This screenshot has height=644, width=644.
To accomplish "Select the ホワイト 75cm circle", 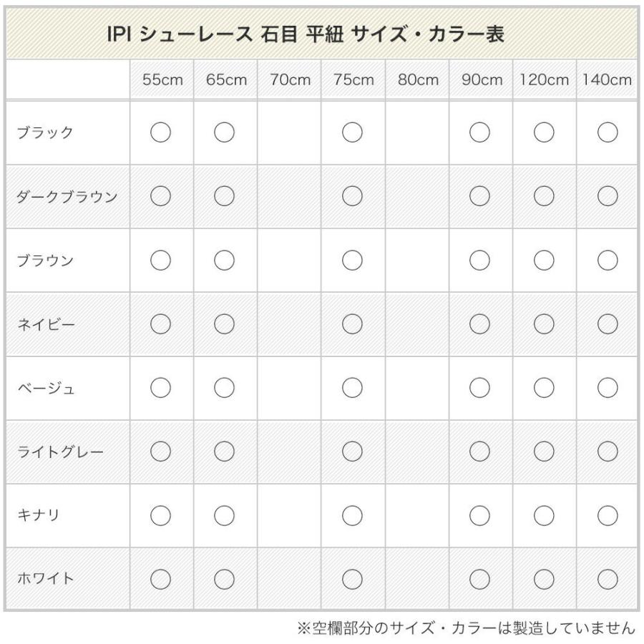I will point(352,579).
